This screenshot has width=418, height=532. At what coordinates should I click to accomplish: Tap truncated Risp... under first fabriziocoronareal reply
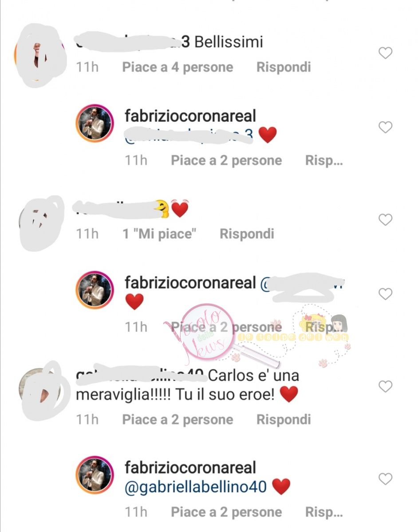click(x=324, y=160)
